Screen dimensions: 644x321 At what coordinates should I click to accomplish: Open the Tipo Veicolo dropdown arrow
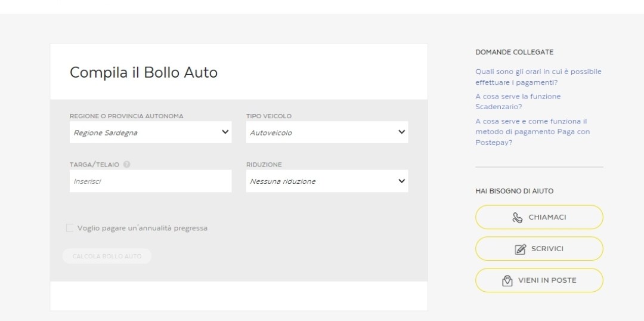[401, 132]
